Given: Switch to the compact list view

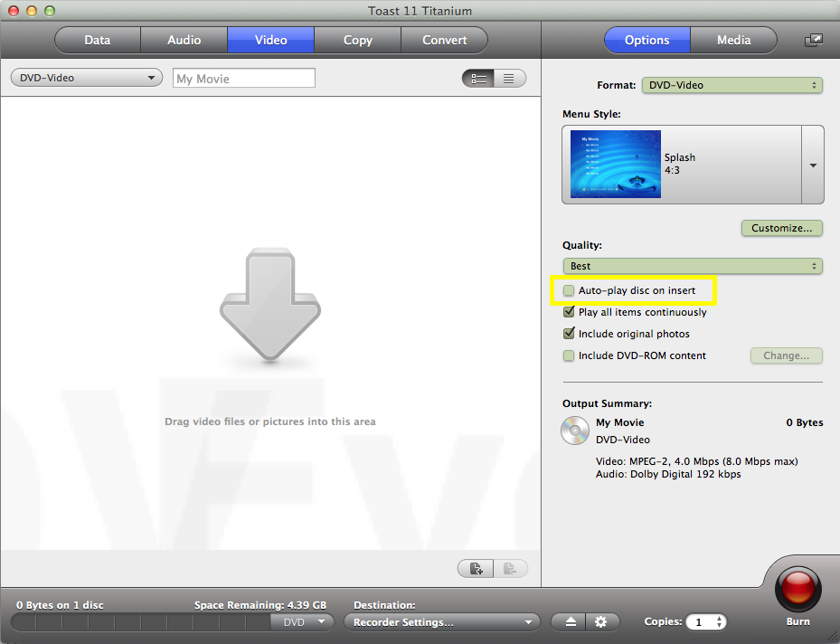Looking at the screenshot, I should pos(509,79).
